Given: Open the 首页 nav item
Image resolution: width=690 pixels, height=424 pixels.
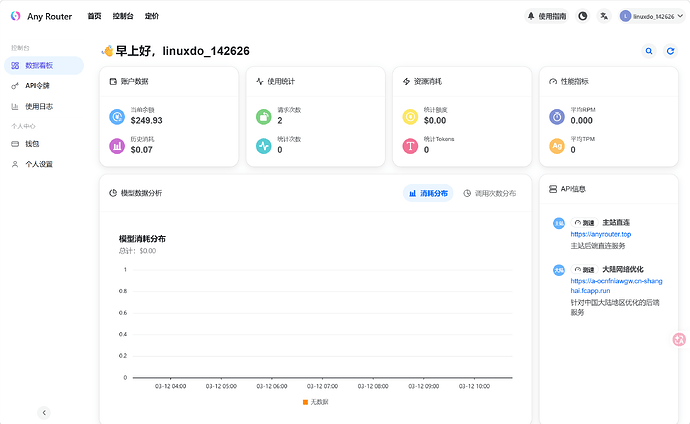Looking at the screenshot, I should [94, 16].
